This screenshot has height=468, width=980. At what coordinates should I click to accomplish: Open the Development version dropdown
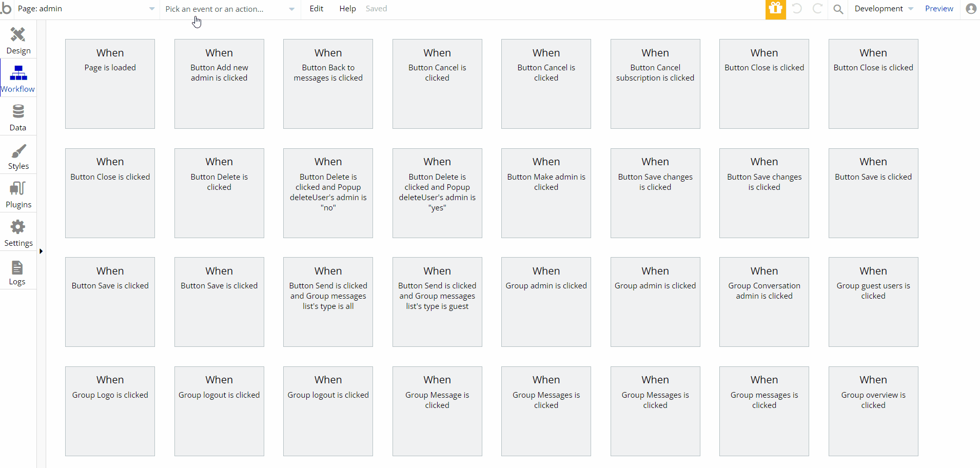pyautogui.click(x=884, y=9)
